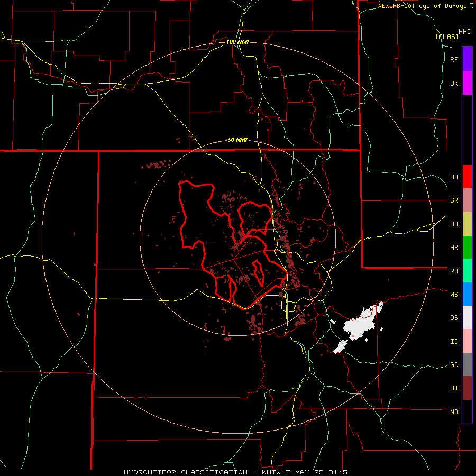Select the BD yellow legend swatch
The width and height of the screenshot is (476, 476).
click(x=467, y=224)
